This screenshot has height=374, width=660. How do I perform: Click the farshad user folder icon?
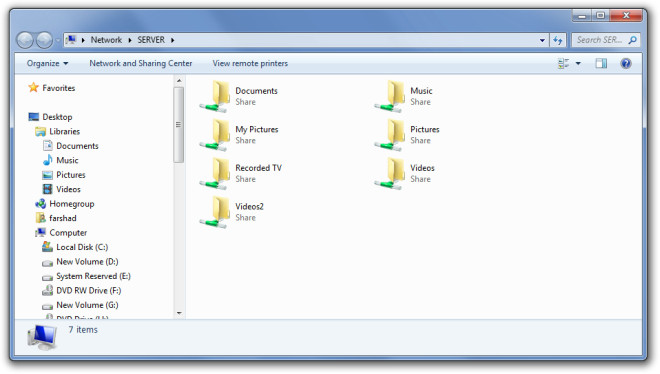pos(40,218)
